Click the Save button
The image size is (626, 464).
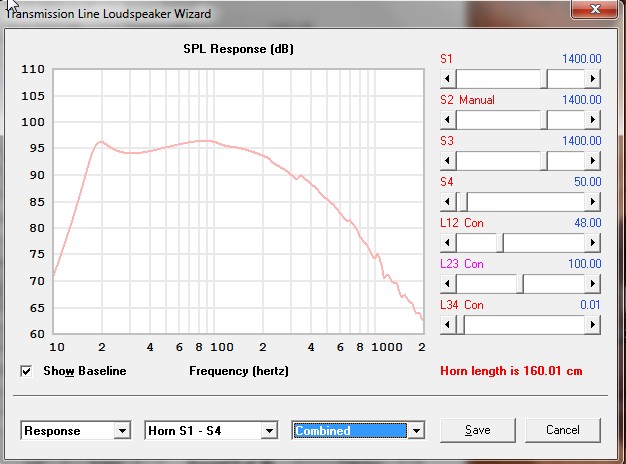point(478,430)
